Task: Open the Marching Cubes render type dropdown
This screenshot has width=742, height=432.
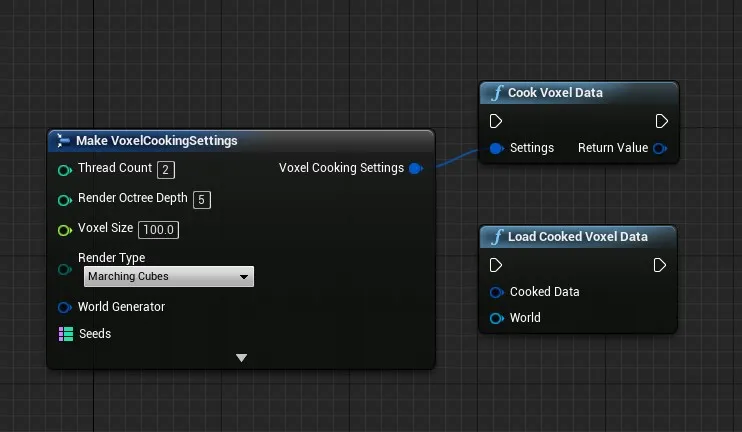Action: [168, 277]
